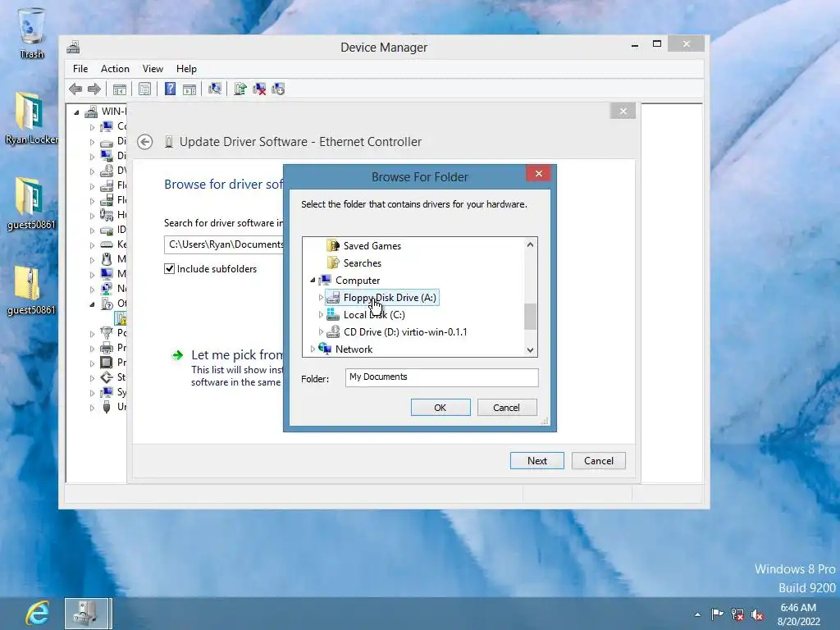Expand the System devices category arrow

click(x=92, y=393)
